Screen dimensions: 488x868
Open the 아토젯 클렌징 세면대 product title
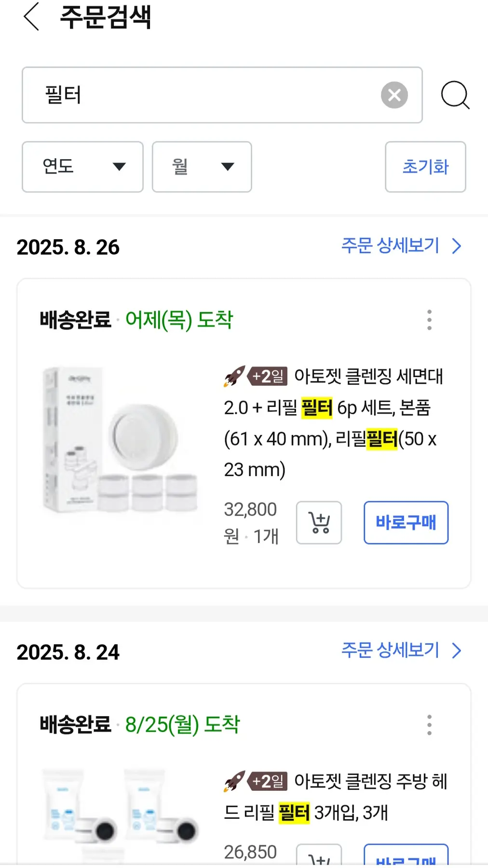(x=333, y=422)
